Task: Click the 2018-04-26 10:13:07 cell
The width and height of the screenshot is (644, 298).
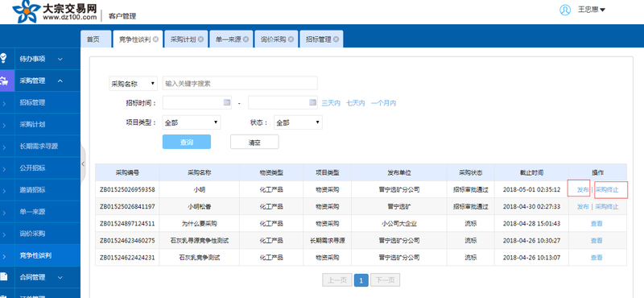Action: coord(531,258)
